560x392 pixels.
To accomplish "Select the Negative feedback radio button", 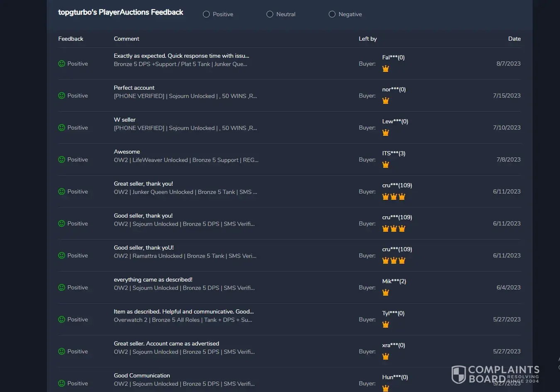I will tap(332, 15).
